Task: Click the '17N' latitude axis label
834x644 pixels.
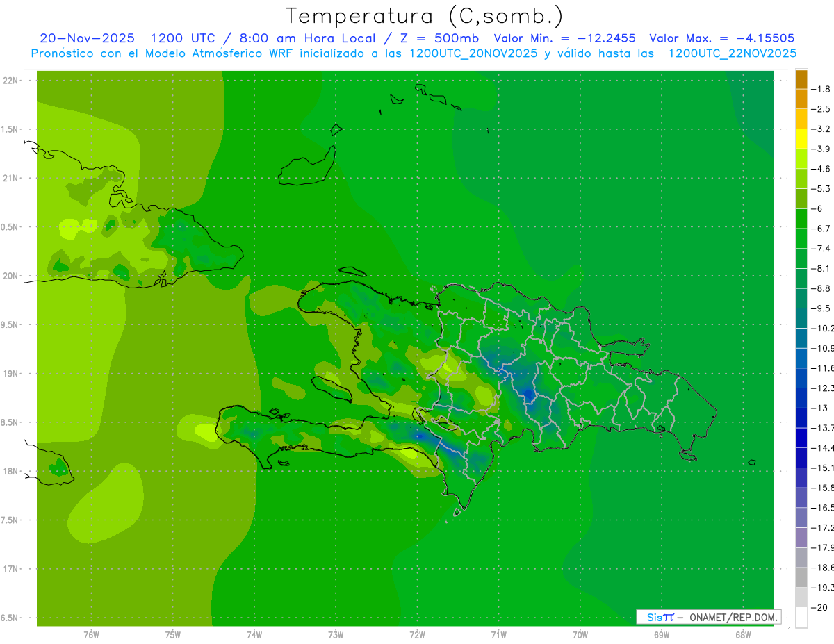Action: [x=11, y=568]
